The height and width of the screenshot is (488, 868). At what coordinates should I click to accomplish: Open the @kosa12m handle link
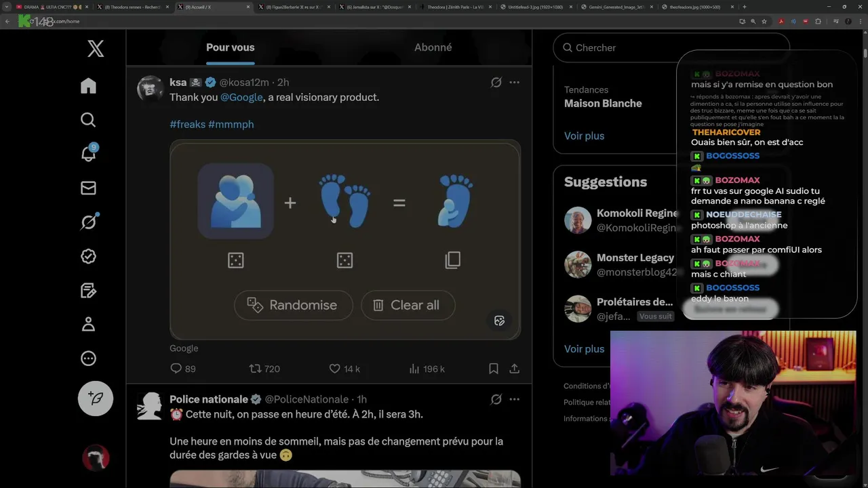pyautogui.click(x=243, y=82)
